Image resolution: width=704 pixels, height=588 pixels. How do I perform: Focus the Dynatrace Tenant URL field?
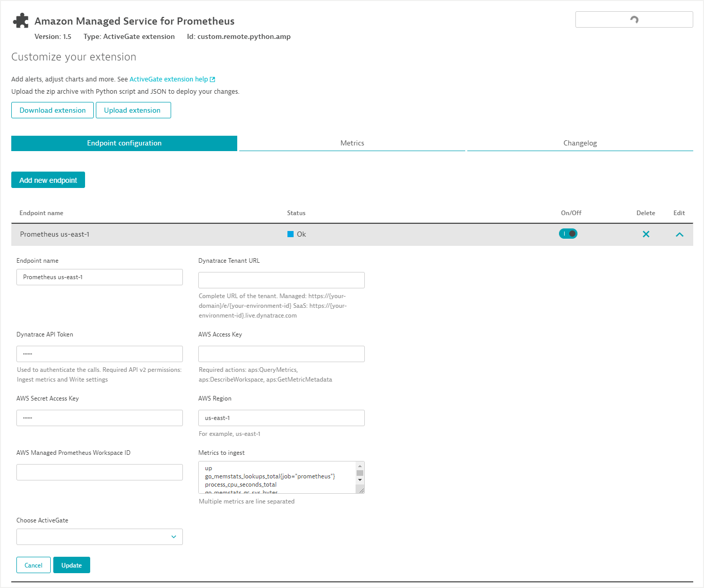(281, 280)
